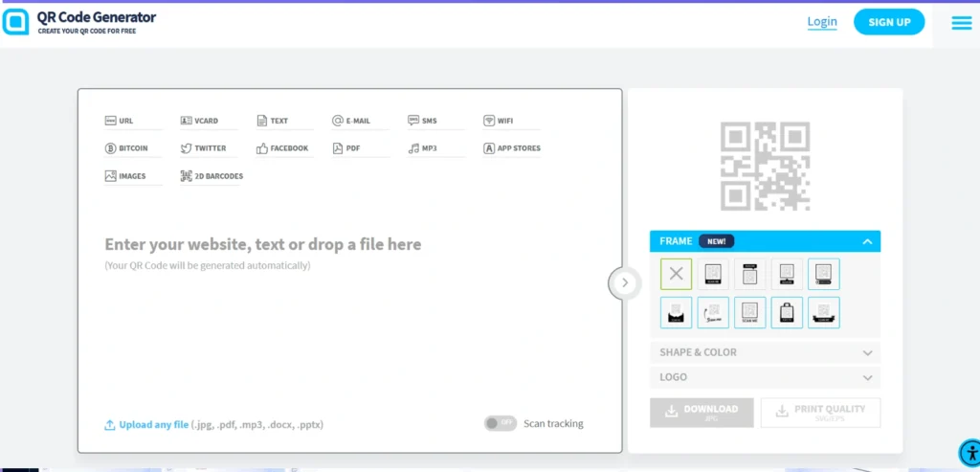Click the round next arrow button
This screenshot has width=980, height=472.
click(624, 282)
